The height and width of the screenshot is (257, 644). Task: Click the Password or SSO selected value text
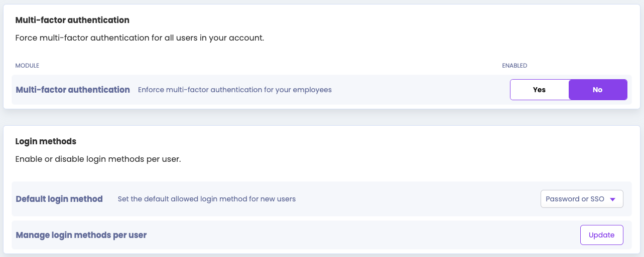pos(575,199)
